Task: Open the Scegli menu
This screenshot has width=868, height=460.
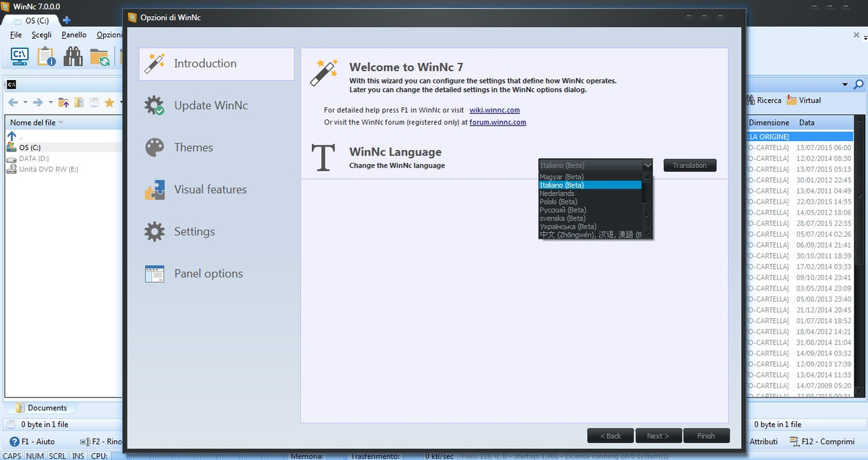Action: coord(41,35)
